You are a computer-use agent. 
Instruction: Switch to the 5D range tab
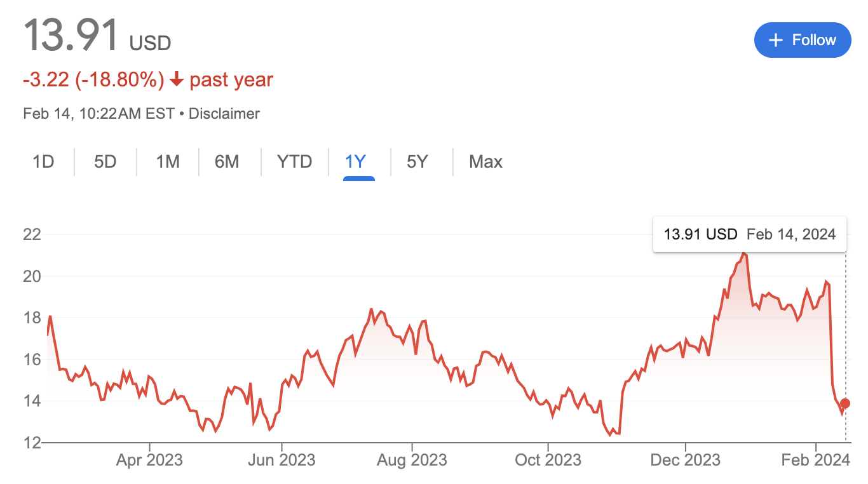(105, 162)
